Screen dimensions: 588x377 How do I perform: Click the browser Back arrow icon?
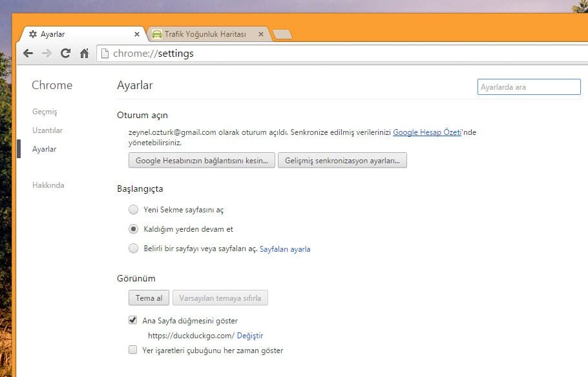point(28,54)
